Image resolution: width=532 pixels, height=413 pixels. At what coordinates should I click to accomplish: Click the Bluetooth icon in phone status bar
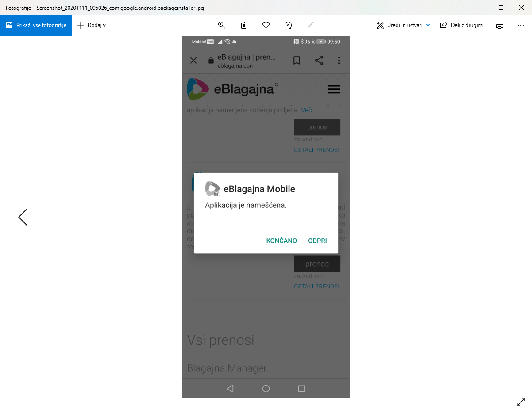[301, 42]
